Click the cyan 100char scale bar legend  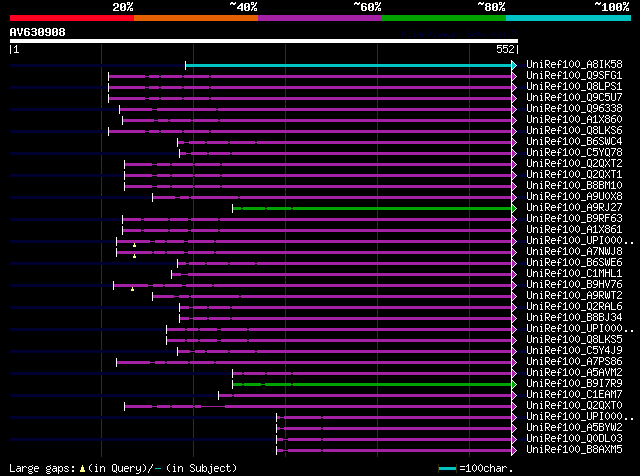(447, 468)
